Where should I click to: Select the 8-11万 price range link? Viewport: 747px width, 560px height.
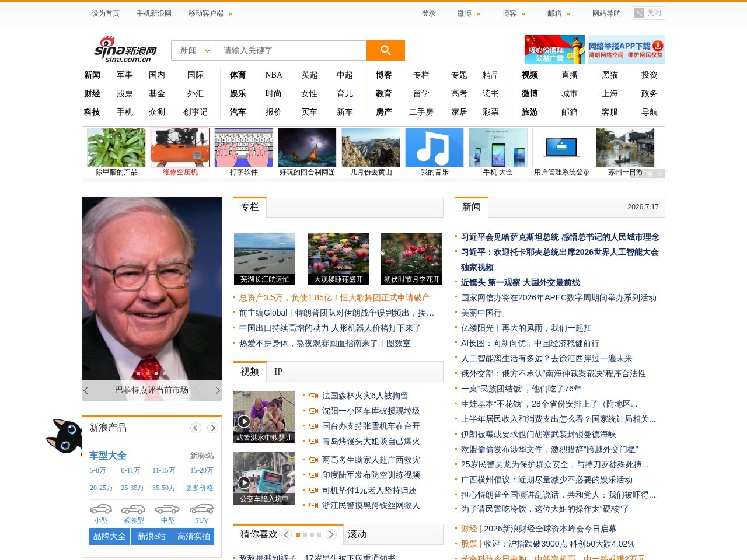(131, 470)
